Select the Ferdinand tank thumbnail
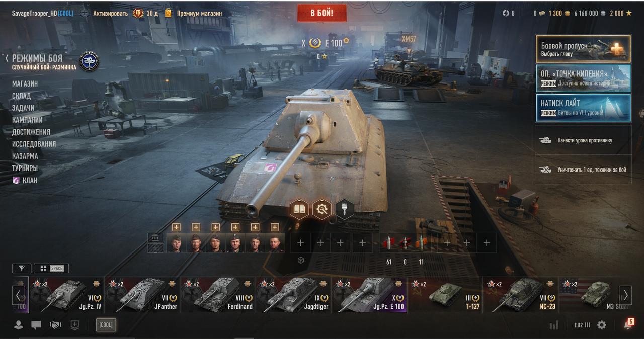The image size is (644, 339). click(x=218, y=295)
